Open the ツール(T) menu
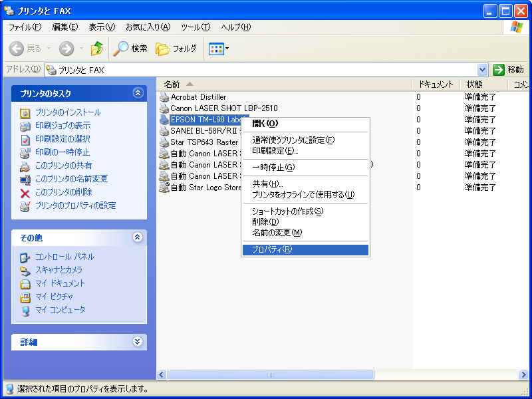The width and height of the screenshot is (532, 399). [196, 27]
